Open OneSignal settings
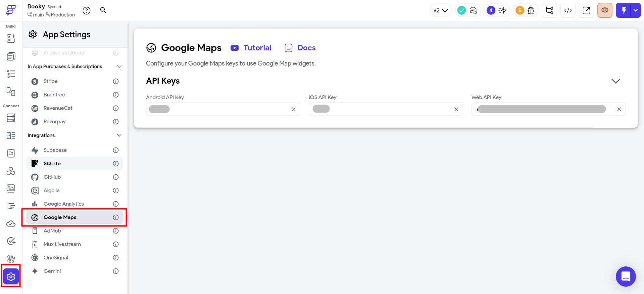Viewport: 644px width, 294px height. click(x=75, y=258)
